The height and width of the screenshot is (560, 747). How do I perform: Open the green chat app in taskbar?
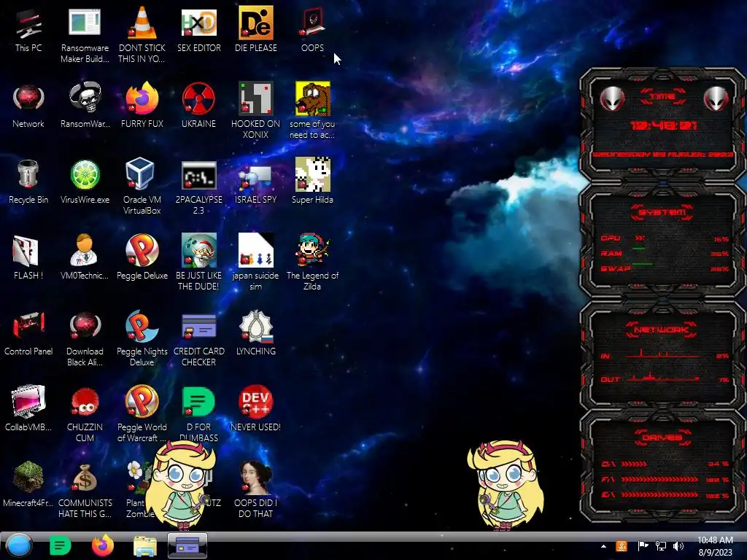(60, 545)
